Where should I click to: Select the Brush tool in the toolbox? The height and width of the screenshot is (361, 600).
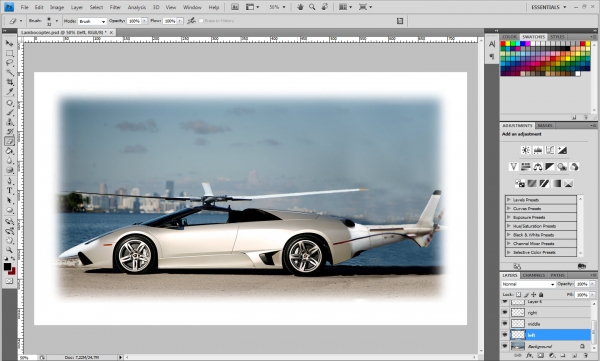point(9,112)
